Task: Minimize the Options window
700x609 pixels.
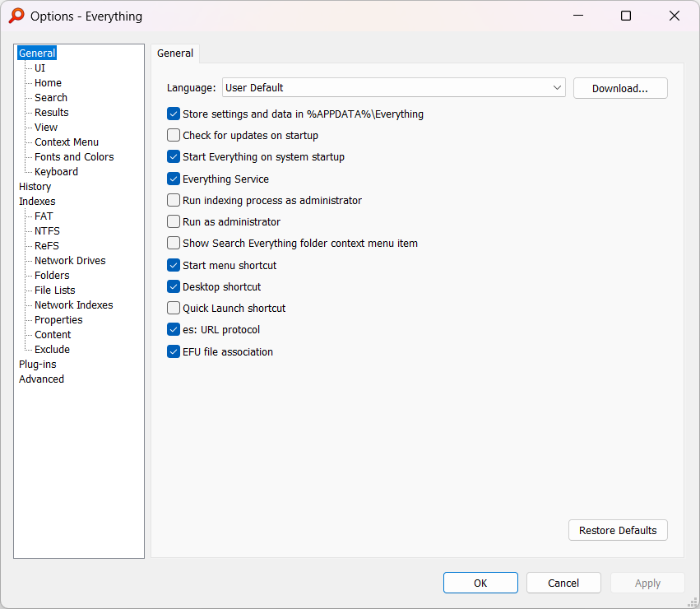Action: pyautogui.click(x=578, y=16)
